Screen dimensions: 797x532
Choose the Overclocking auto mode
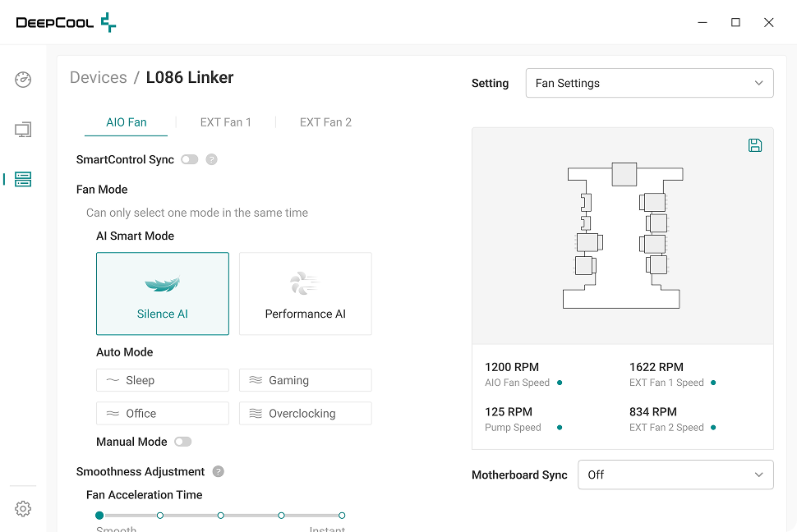click(x=305, y=414)
